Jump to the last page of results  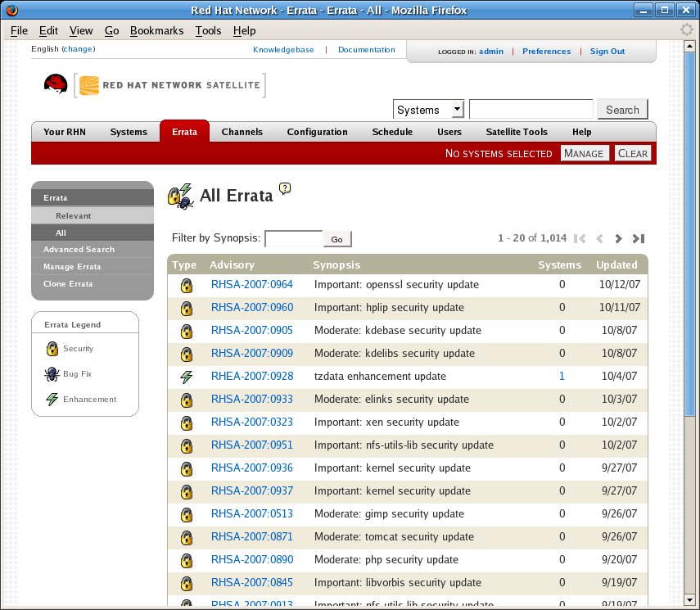(x=639, y=238)
